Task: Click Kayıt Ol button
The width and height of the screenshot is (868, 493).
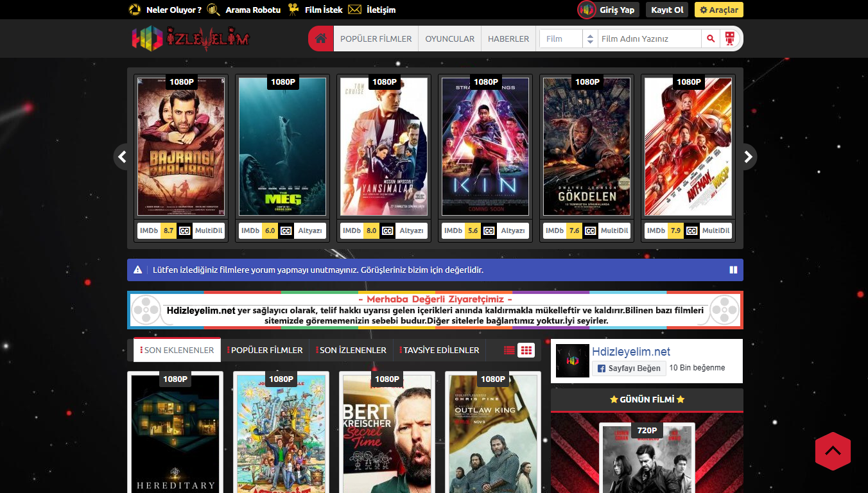Action: click(x=667, y=10)
